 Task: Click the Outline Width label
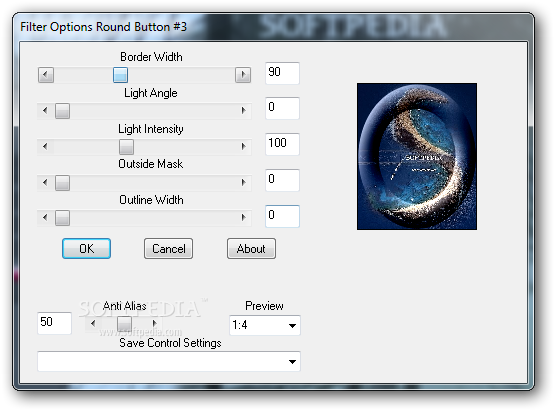point(151,200)
